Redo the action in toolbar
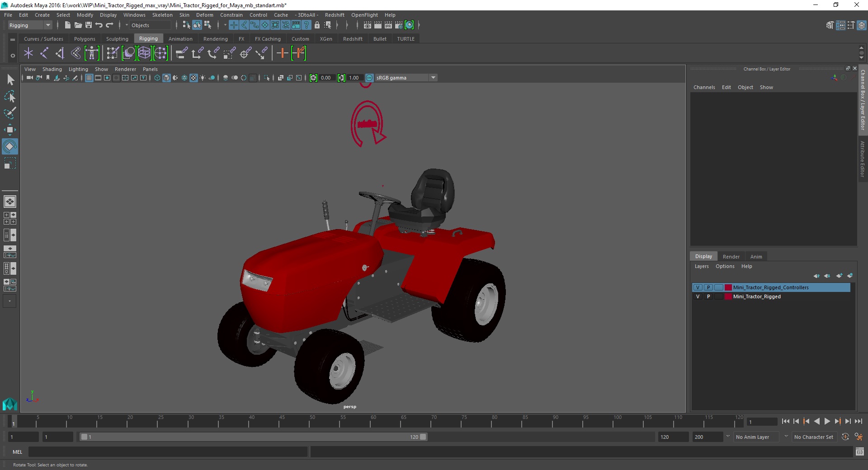The width and height of the screenshot is (868, 470). pos(109,25)
